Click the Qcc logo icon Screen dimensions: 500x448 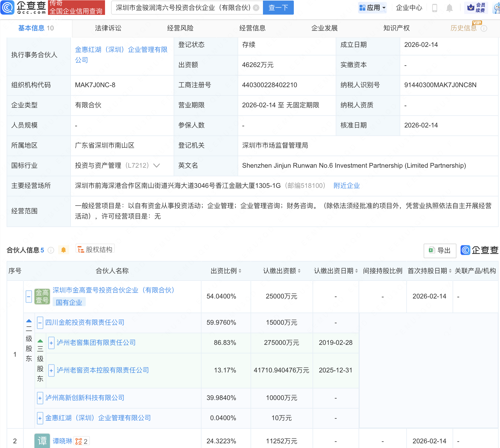pos(7,7)
